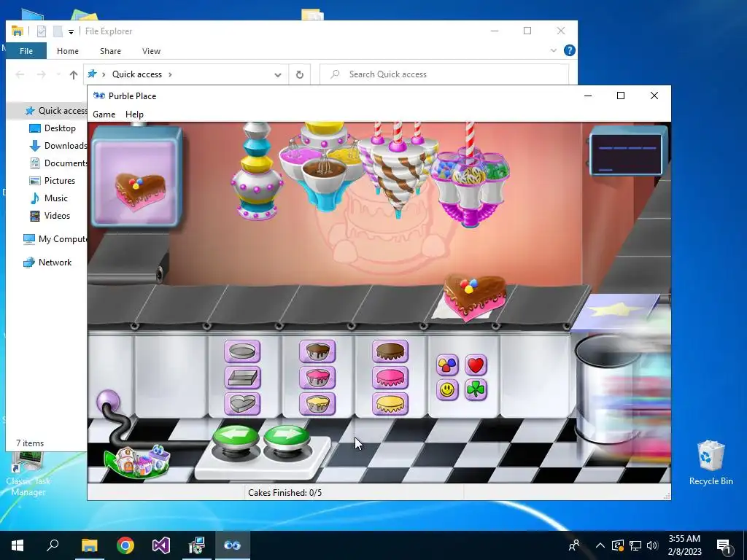Expand address bar history dropdown
Image resolution: width=747 pixels, height=560 pixels.
click(x=278, y=75)
